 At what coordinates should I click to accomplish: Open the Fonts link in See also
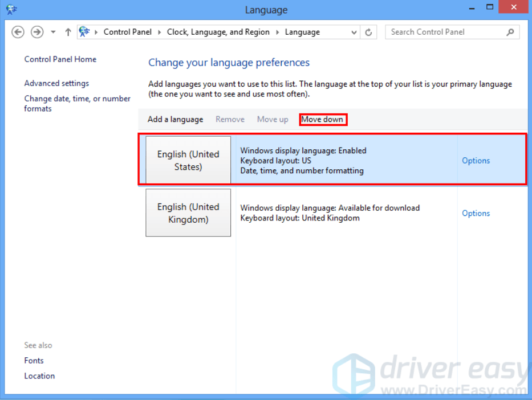pyautogui.click(x=34, y=360)
